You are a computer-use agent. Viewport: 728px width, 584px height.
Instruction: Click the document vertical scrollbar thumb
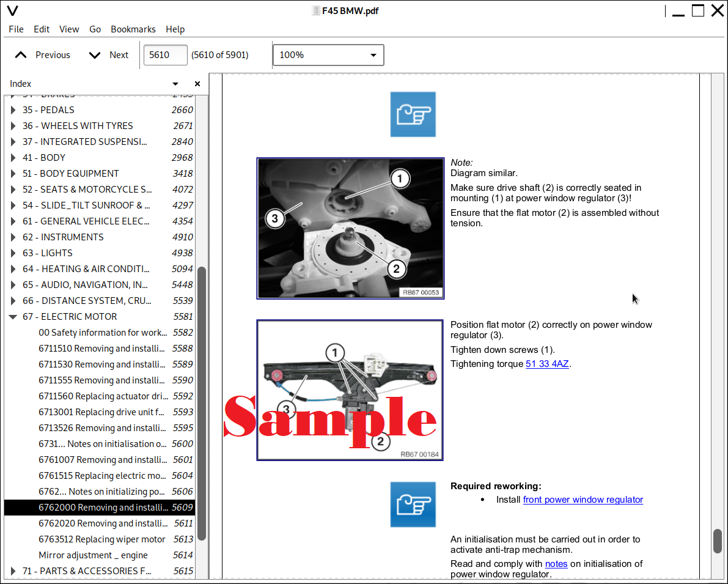point(718,541)
